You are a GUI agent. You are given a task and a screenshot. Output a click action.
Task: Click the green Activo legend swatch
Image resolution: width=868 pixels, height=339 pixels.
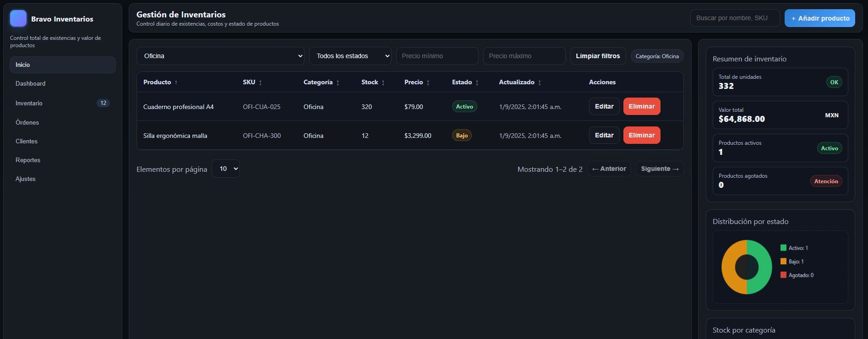tap(783, 248)
